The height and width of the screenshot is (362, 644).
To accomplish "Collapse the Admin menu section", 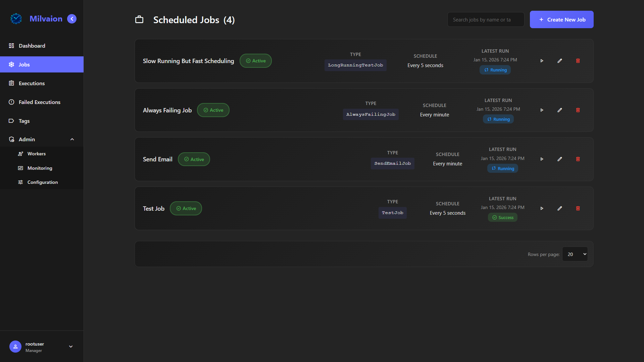I will click(72, 139).
